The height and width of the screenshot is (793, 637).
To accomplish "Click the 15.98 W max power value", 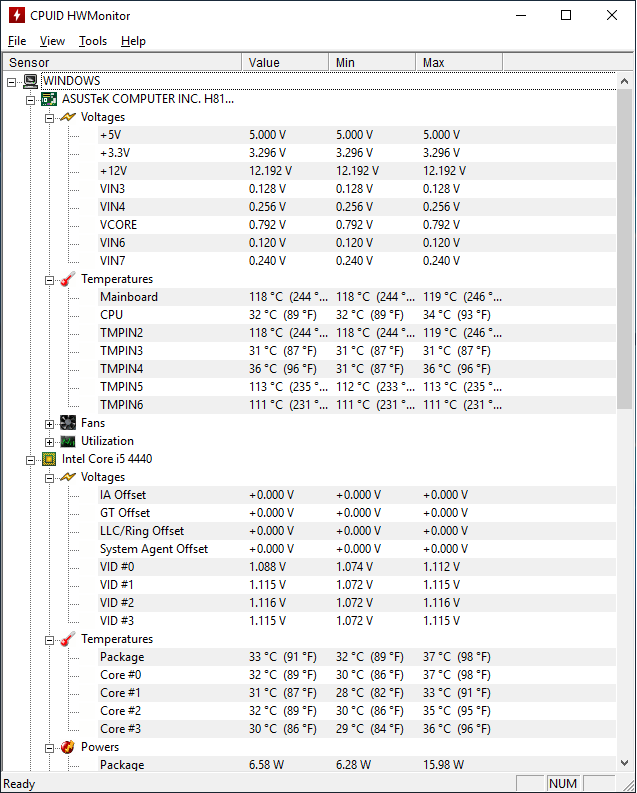I will tap(443, 765).
